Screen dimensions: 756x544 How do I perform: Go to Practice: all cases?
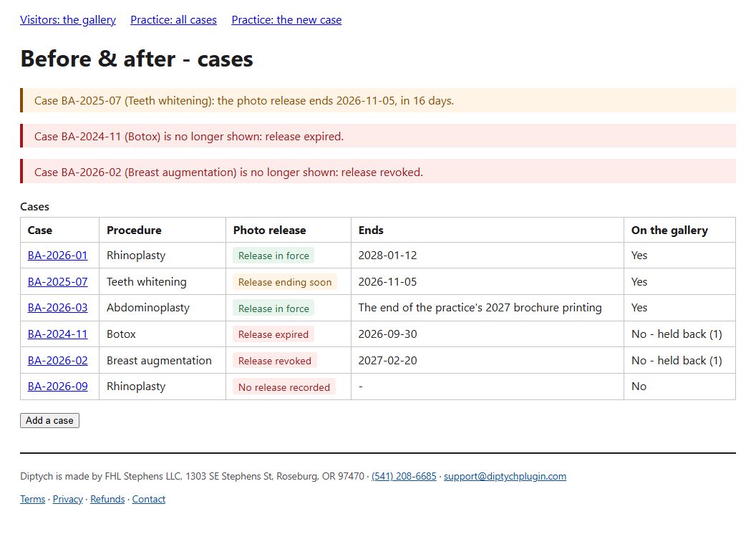[x=173, y=20]
